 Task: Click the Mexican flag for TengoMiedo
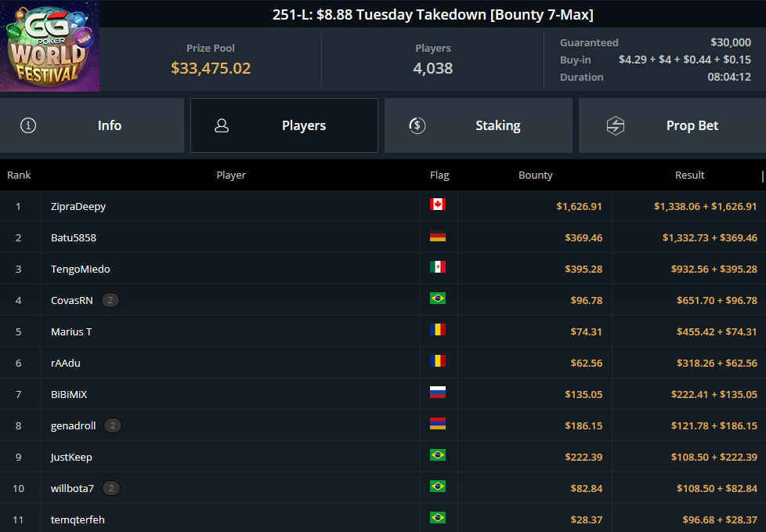438,267
